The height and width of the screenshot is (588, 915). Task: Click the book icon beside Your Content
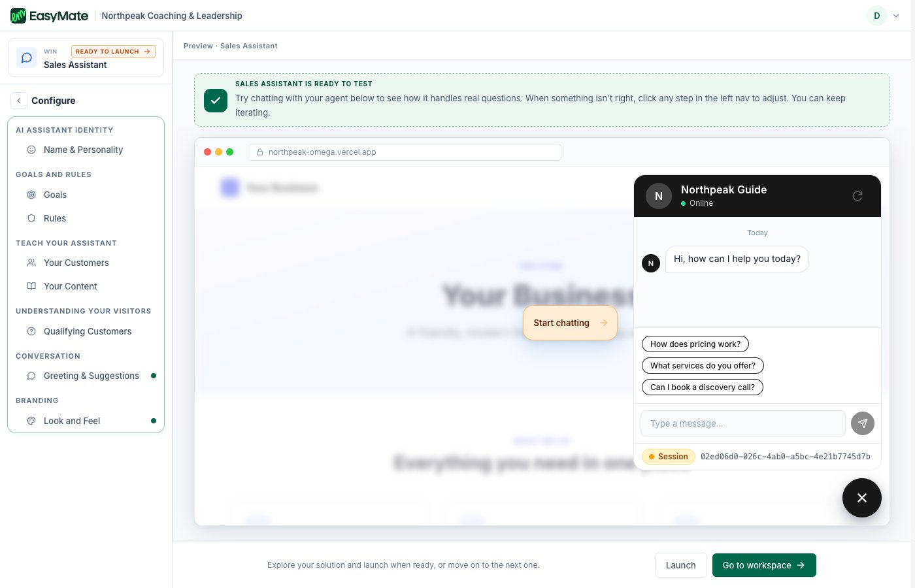[31, 286]
